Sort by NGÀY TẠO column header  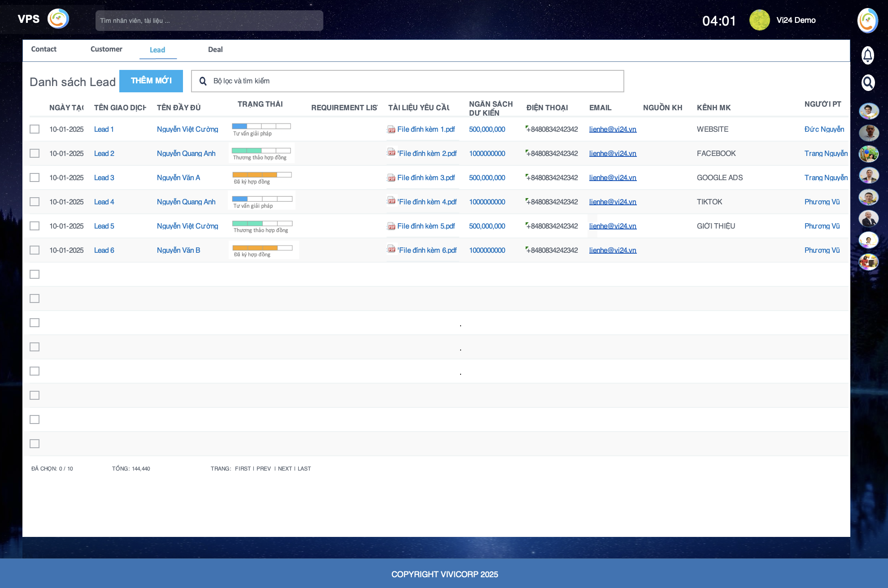(66, 108)
